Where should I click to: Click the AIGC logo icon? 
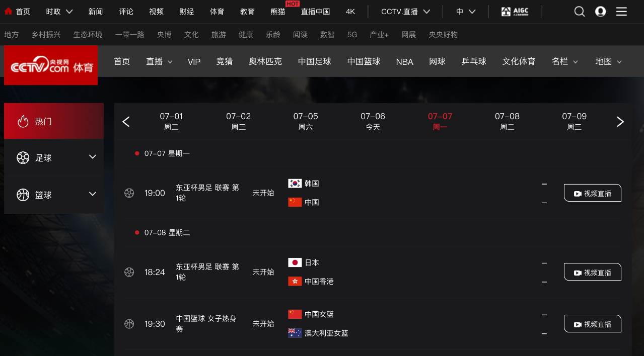click(515, 12)
